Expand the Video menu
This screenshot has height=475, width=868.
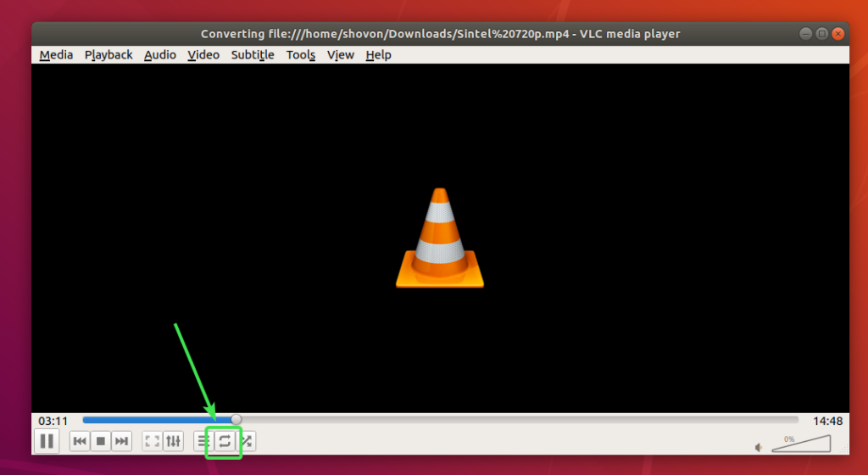[203, 55]
